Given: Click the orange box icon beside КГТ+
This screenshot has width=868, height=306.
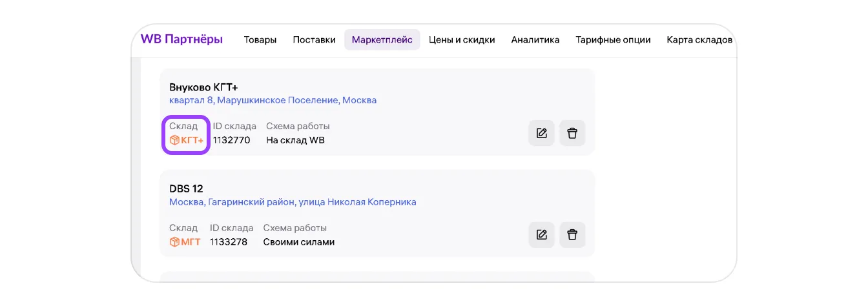Looking at the screenshot, I should [x=174, y=140].
